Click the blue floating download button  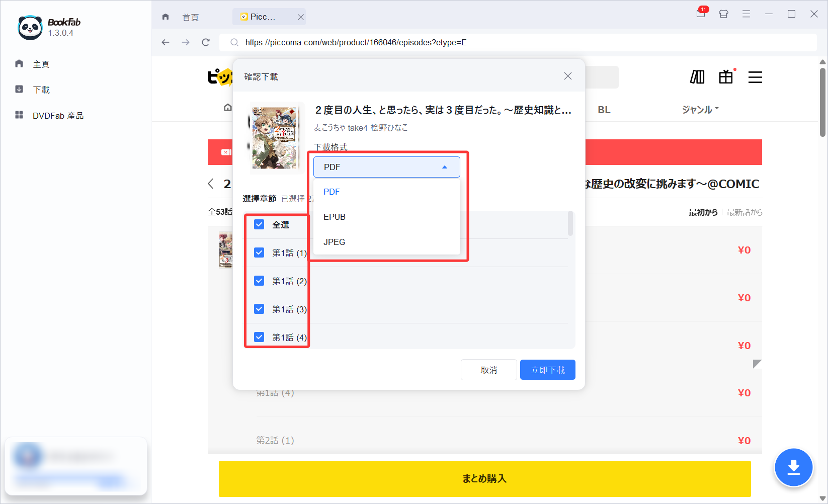click(794, 467)
